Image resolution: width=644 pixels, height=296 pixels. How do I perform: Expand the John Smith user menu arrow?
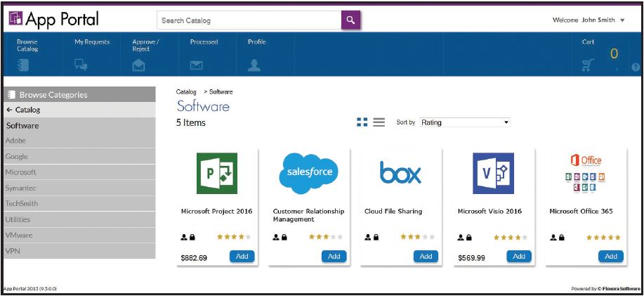click(x=622, y=20)
